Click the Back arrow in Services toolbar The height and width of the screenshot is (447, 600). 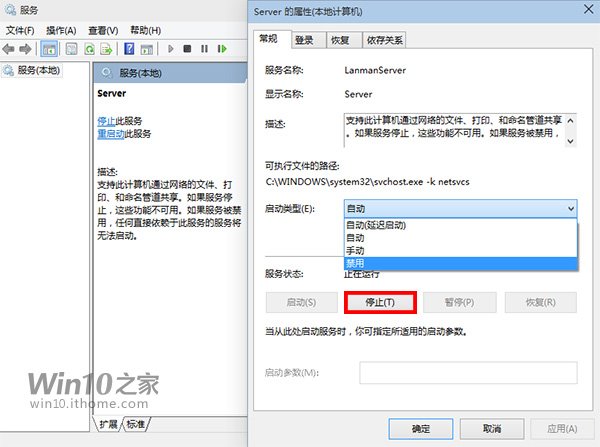tap(8, 49)
